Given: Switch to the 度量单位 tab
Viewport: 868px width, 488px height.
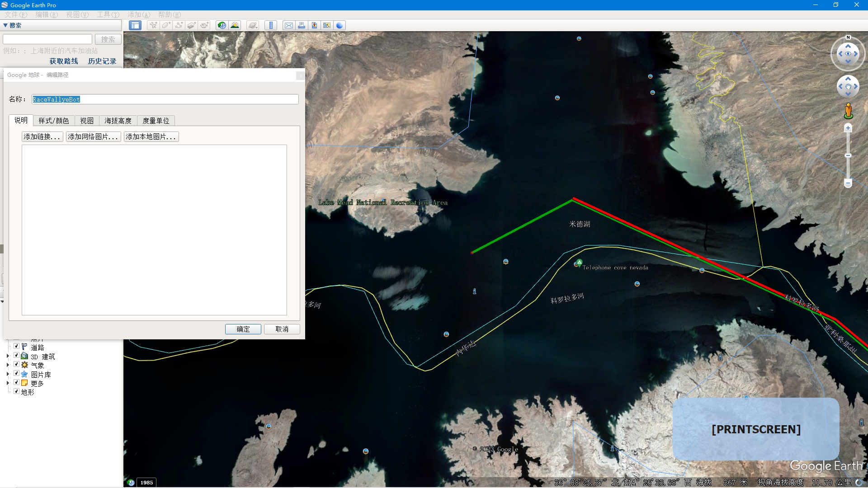Looking at the screenshot, I should 156,121.
